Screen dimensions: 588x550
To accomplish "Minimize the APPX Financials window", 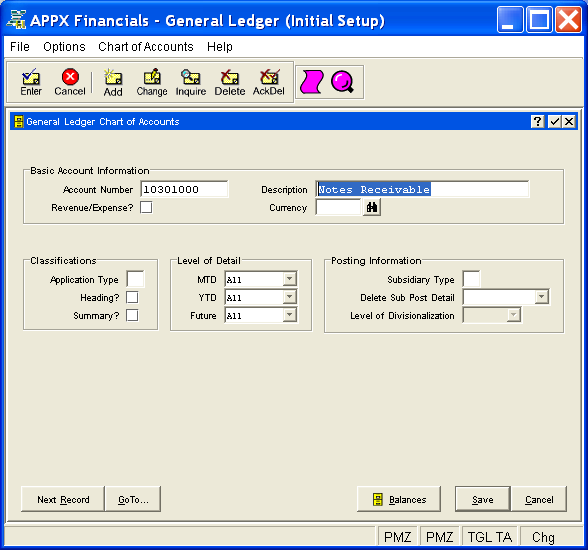I will pos(510,19).
